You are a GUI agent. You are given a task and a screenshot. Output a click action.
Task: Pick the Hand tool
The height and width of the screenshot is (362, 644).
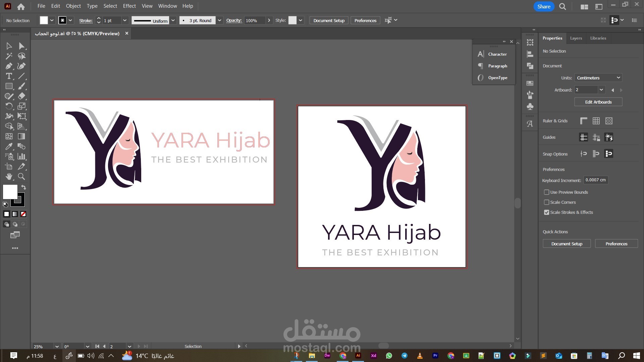(9, 176)
